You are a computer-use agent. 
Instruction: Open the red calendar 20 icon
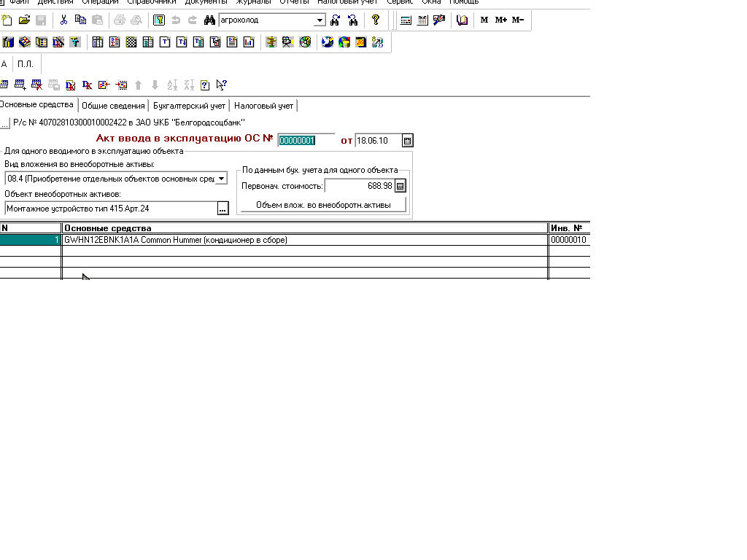361,42
